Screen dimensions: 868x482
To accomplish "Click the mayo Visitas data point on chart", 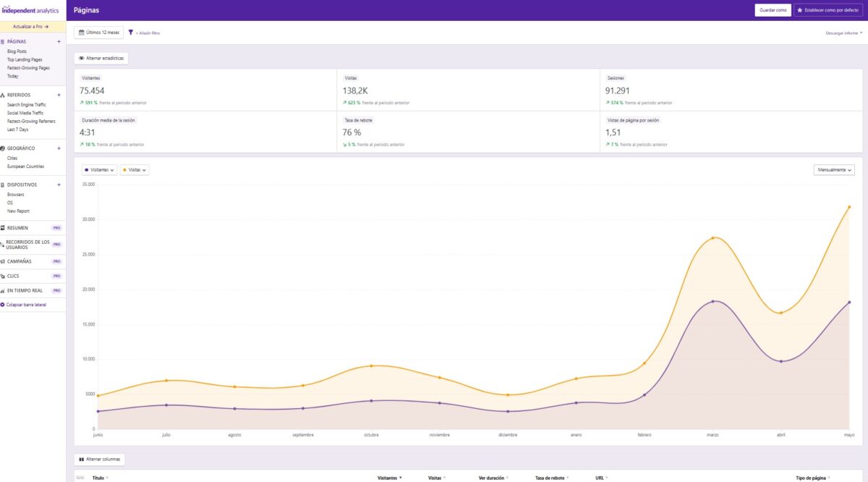I will pyautogui.click(x=849, y=207).
